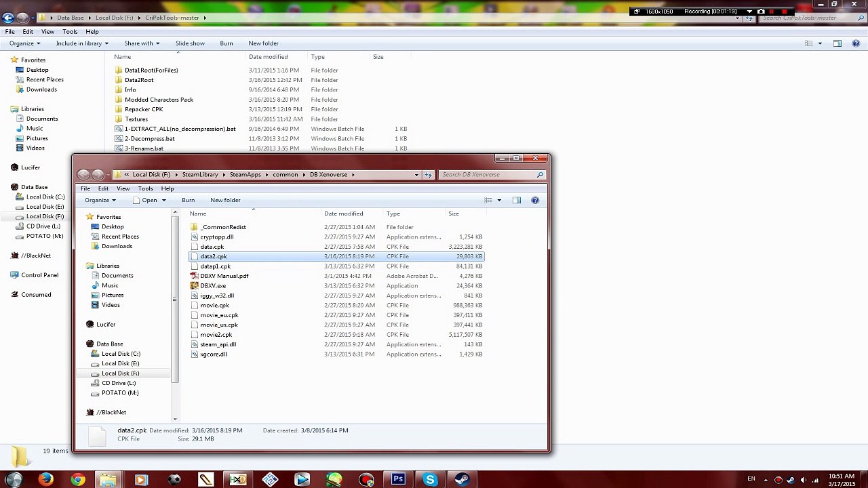This screenshot has height=488, width=868.
Task: Open Control Panel in the back window sidebar
Action: (x=40, y=275)
